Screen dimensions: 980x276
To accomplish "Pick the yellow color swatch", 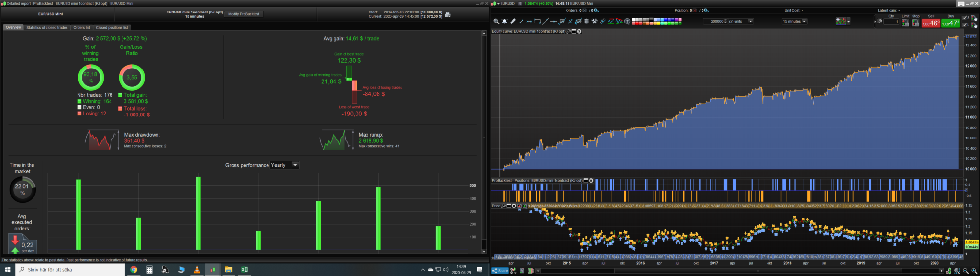I will (658, 23).
